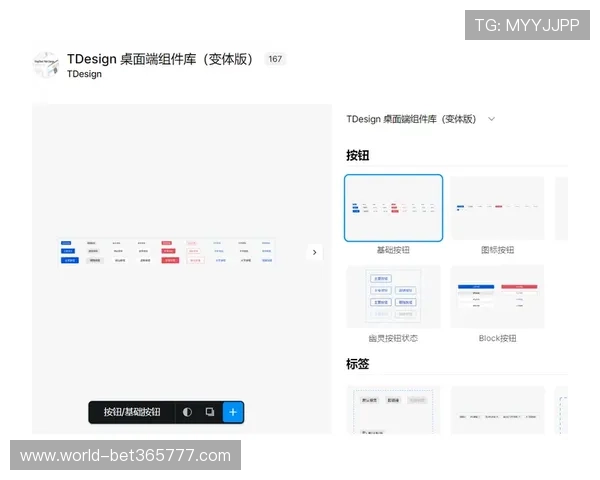Select the 基础按钮 component thumbnail

(393, 208)
